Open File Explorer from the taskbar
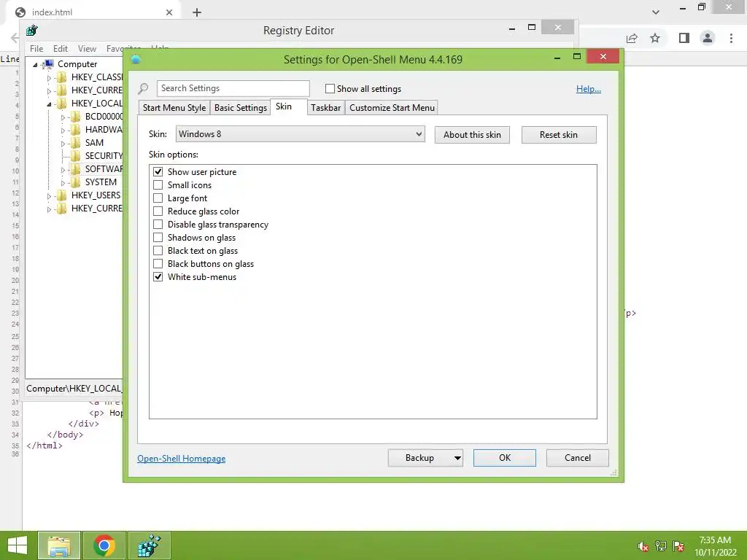 pos(59,545)
